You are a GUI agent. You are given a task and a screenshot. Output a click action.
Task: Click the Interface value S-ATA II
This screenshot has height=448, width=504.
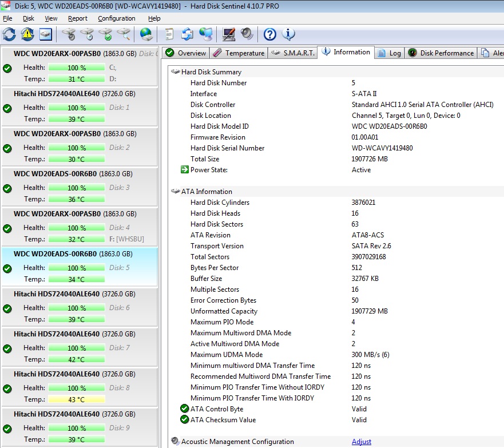(x=364, y=93)
